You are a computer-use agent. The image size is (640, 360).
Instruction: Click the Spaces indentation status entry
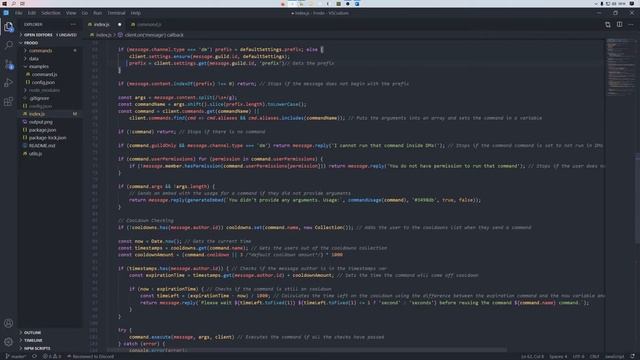click(x=558, y=356)
